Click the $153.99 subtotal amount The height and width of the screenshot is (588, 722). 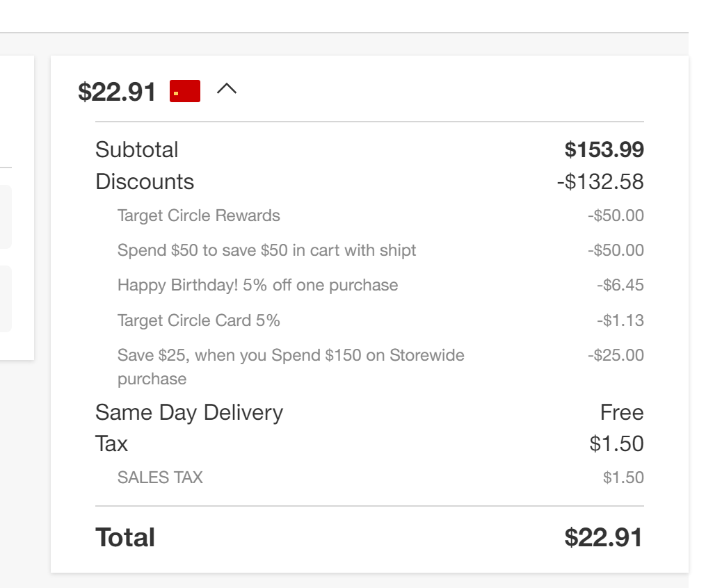pos(604,149)
